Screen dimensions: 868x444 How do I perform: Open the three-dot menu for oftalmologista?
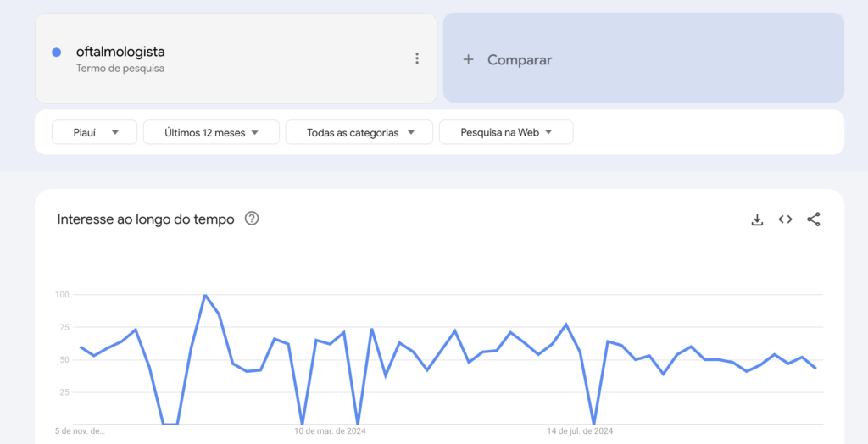pyautogui.click(x=417, y=58)
